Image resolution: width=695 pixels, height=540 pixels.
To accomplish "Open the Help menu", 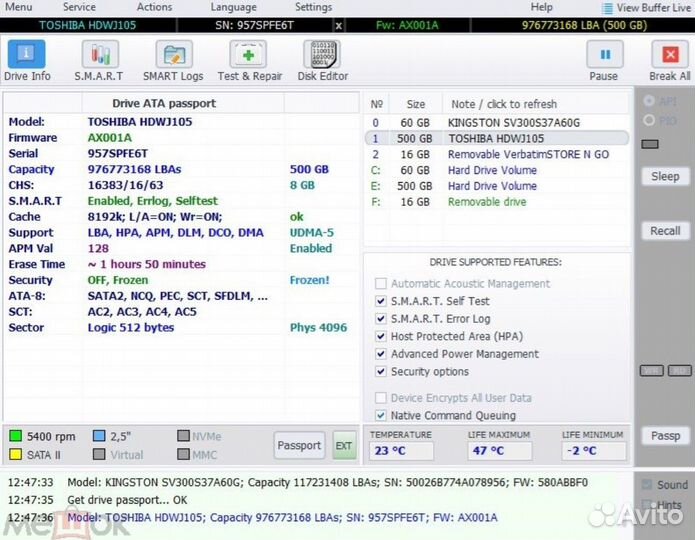I will (542, 7).
